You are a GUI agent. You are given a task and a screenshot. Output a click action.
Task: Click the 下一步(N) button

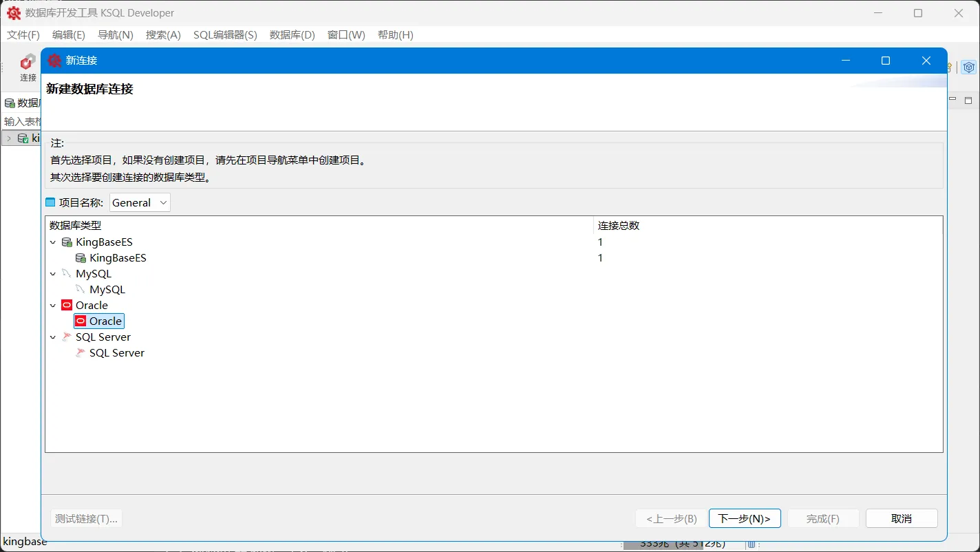coord(744,518)
